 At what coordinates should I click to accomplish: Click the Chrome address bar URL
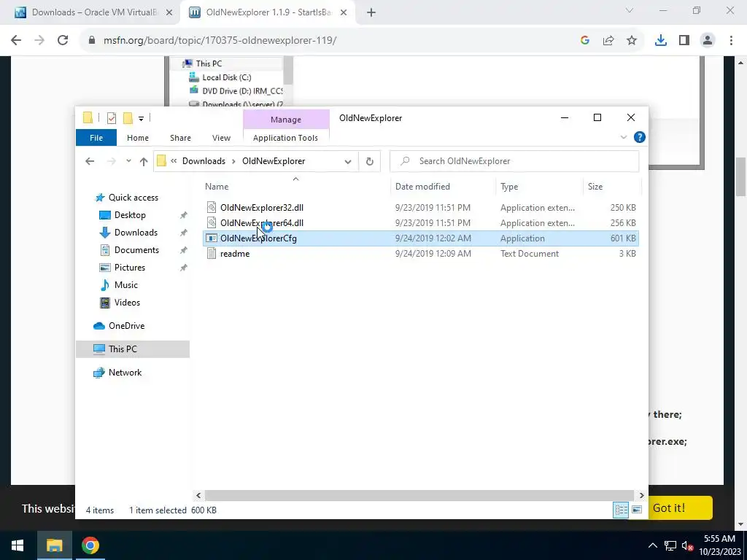click(x=220, y=41)
